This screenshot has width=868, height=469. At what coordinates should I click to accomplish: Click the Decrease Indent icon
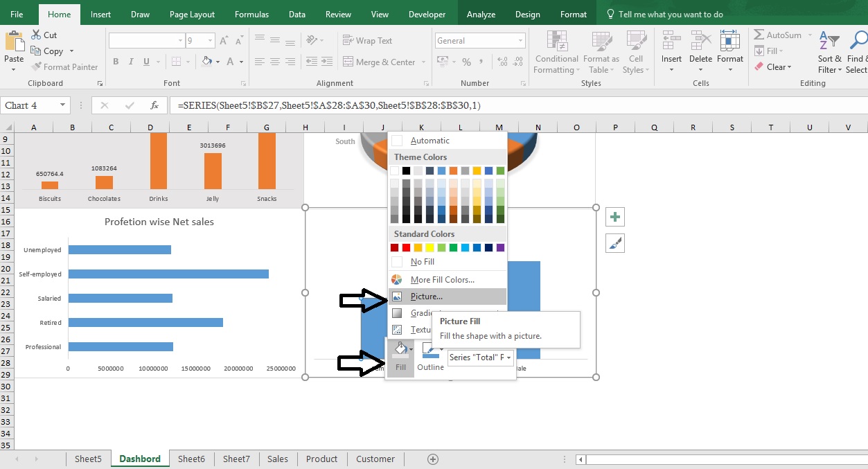coord(311,62)
